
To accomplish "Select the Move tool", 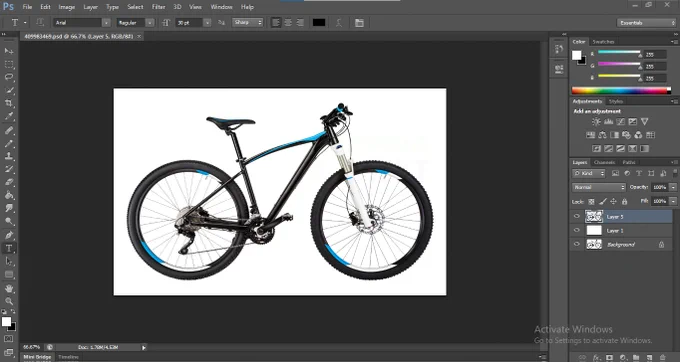I will click(9, 51).
